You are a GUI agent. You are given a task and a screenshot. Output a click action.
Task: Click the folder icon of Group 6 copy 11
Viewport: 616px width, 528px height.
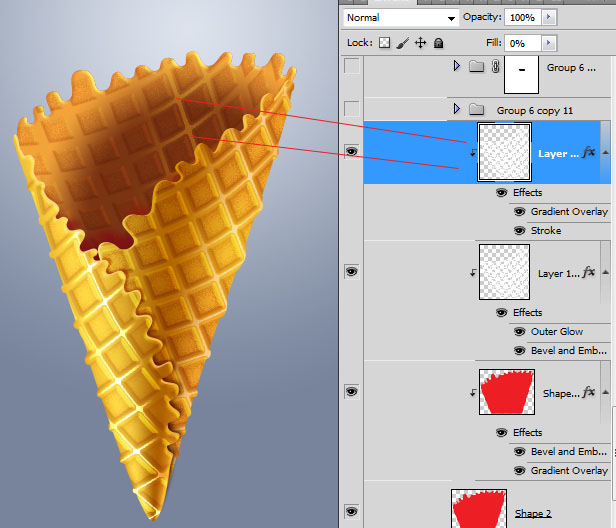click(x=477, y=108)
